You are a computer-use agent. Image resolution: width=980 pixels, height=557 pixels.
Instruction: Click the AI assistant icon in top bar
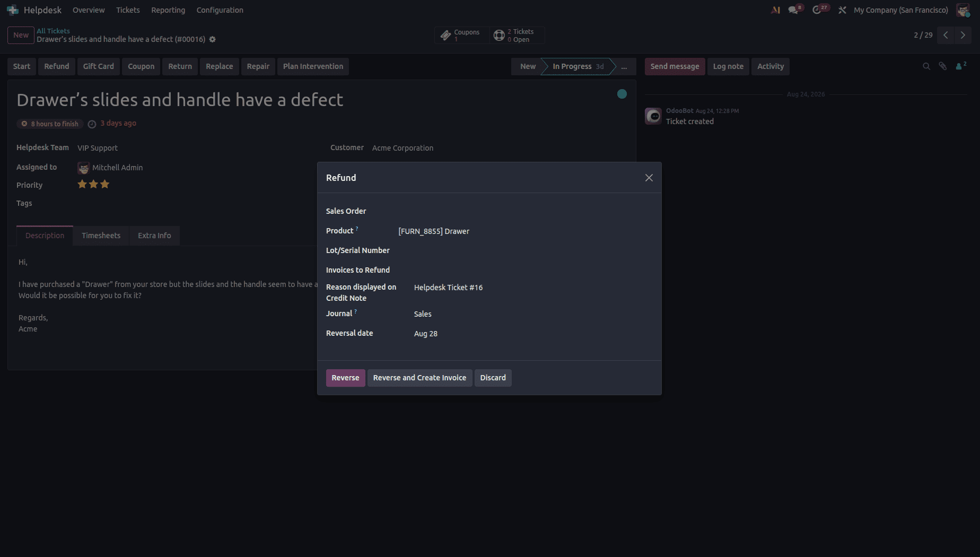[775, 10]
